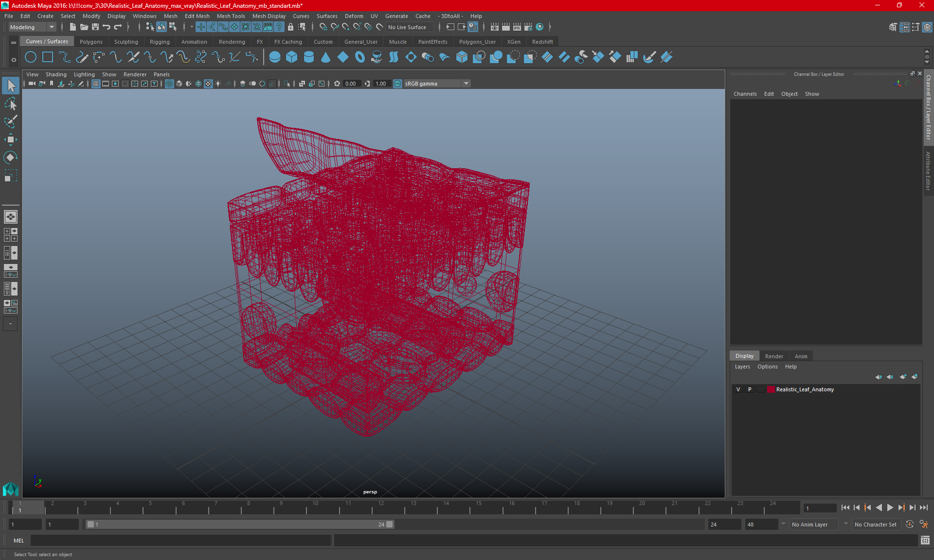This screenshot has height=560, width=934.
Task: Click the NURBS Square shelf icon
Action: pyautogui.click(x=48, y=57)
